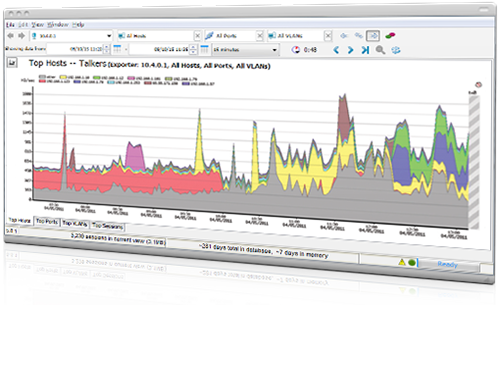500x375 pixels.
Task: Click the yellow legend swatch
Action: [x=63, y=77]
